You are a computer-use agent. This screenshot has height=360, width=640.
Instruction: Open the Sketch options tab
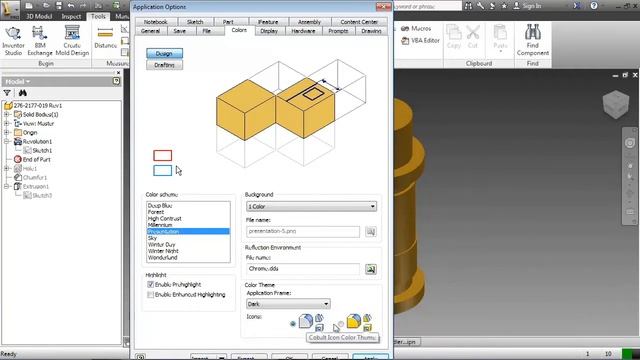pos(195,22)
